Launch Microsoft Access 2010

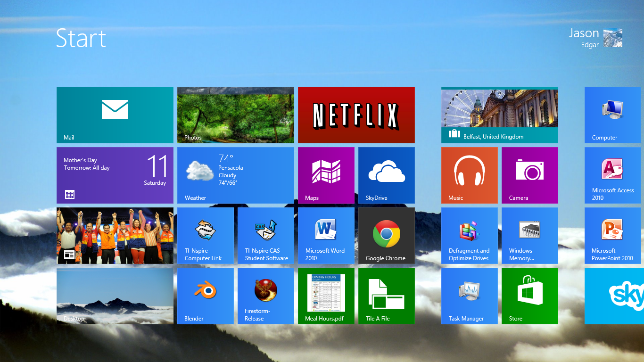click(x=613, y=175)
